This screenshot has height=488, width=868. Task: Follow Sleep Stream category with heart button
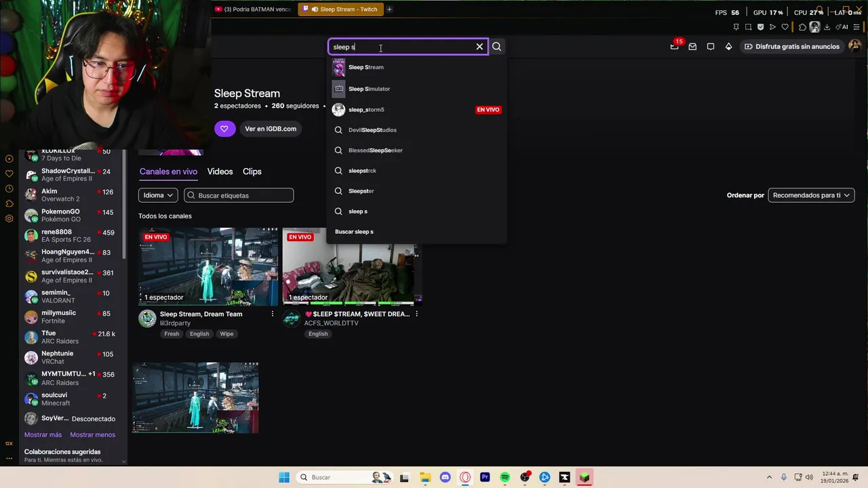pos(224,129)
